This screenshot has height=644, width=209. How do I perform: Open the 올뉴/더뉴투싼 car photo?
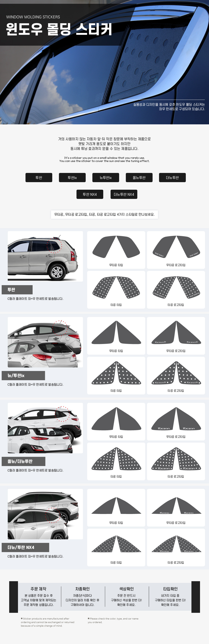click(x=45, y=428)
